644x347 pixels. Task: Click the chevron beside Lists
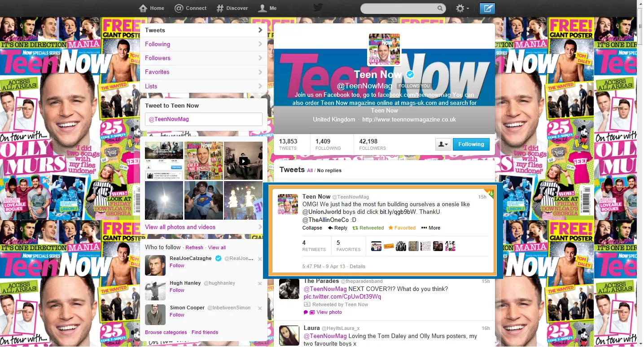(260, 86)
